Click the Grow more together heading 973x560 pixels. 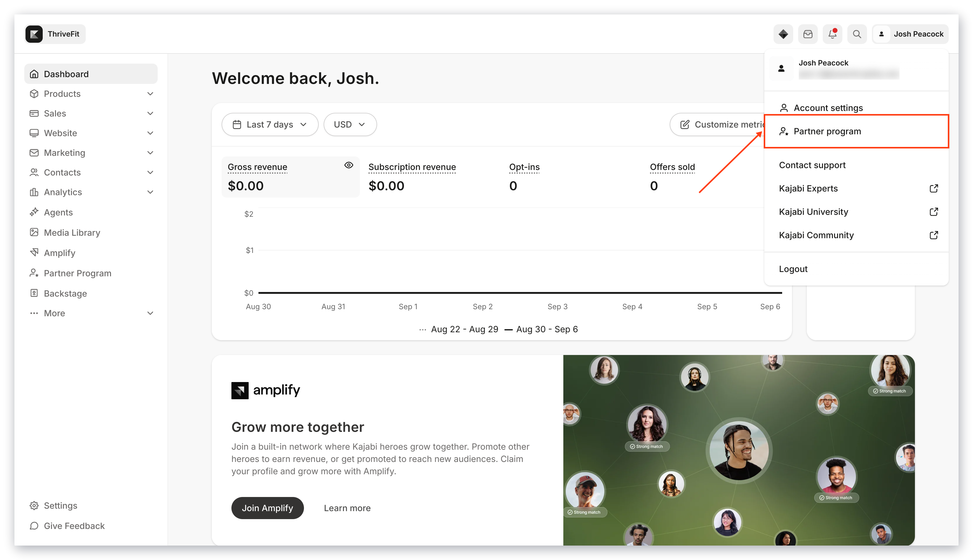[x=298, y=427]
